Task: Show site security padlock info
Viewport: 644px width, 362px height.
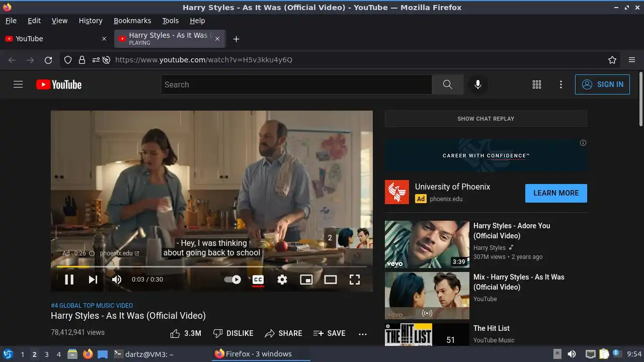Action: tap(82, 60)
